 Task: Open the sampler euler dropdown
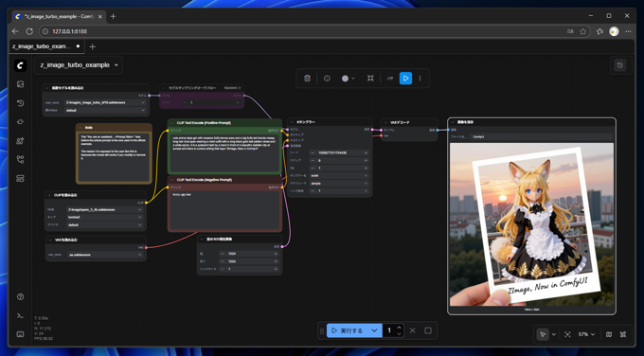click(x=339, y=176)
